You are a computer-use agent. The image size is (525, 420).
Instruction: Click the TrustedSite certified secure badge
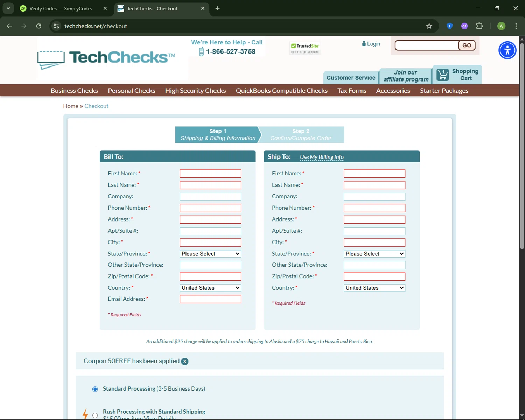click(x=305, y=48)
